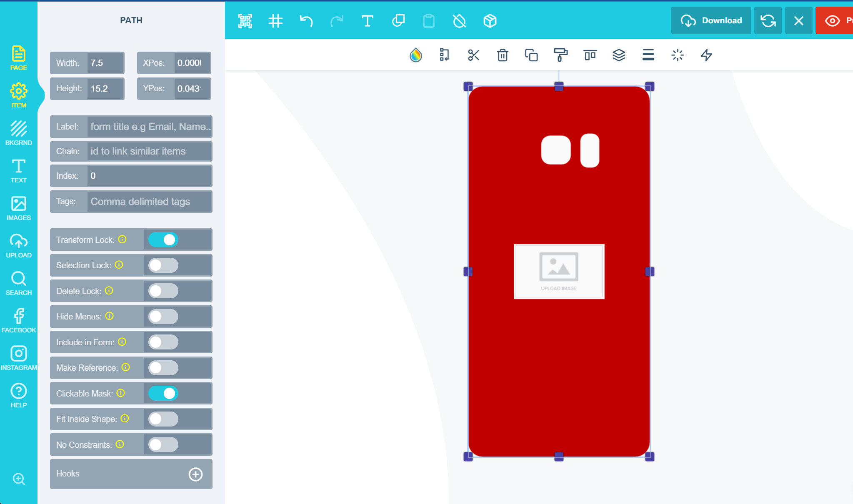
Task: Close the editor with X button
Action: coord(798,20)
